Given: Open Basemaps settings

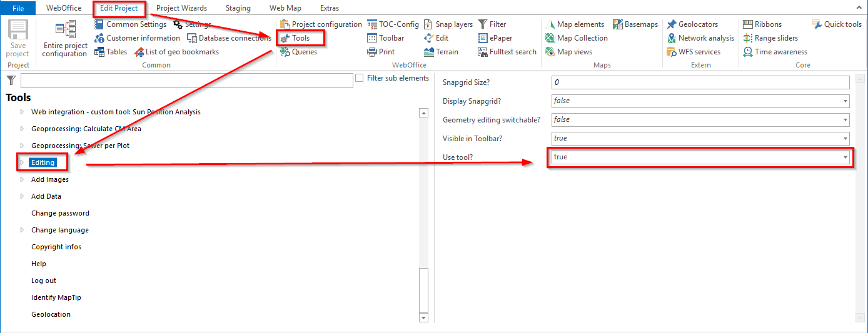Looking at the screenshot, I should click(x=635, y=24).
